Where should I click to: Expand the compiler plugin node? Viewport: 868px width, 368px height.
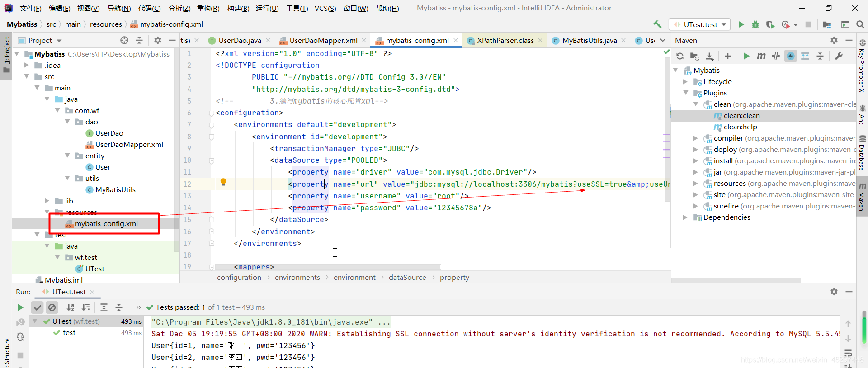(696, 138)
